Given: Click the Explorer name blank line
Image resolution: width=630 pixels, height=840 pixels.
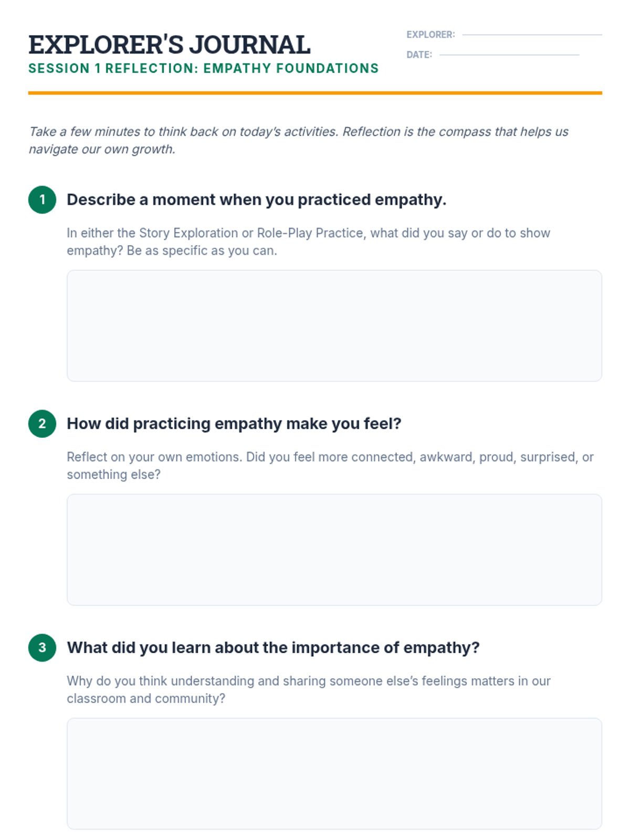Looking at the screenshot, I should click(x=532, y=35).
